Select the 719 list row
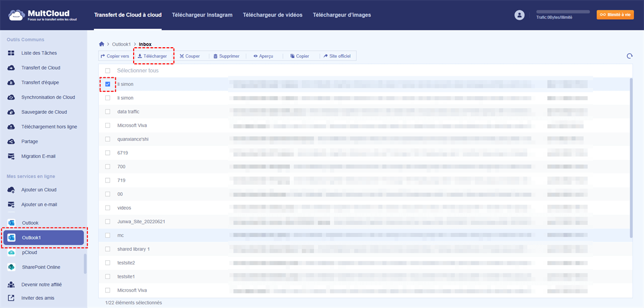 (364, 180)
